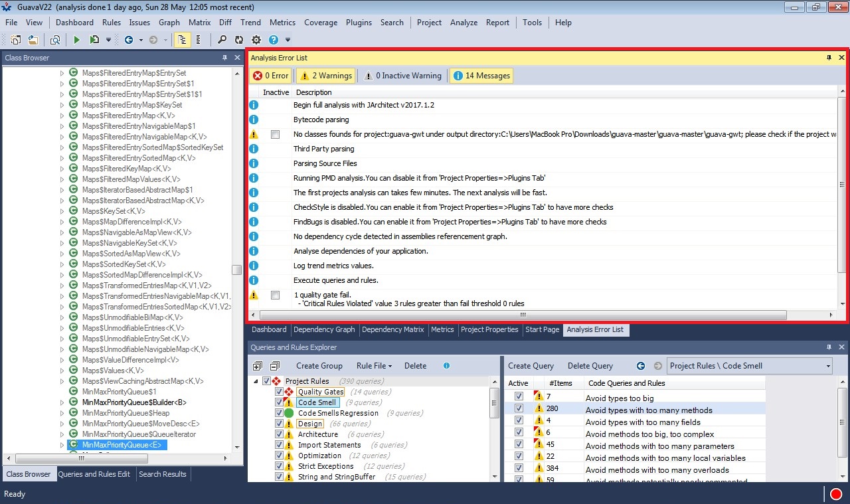Screen dimensions: 850x504
Task: Pin the Queries and Rules Explorer panel
Action: point(829,347)
